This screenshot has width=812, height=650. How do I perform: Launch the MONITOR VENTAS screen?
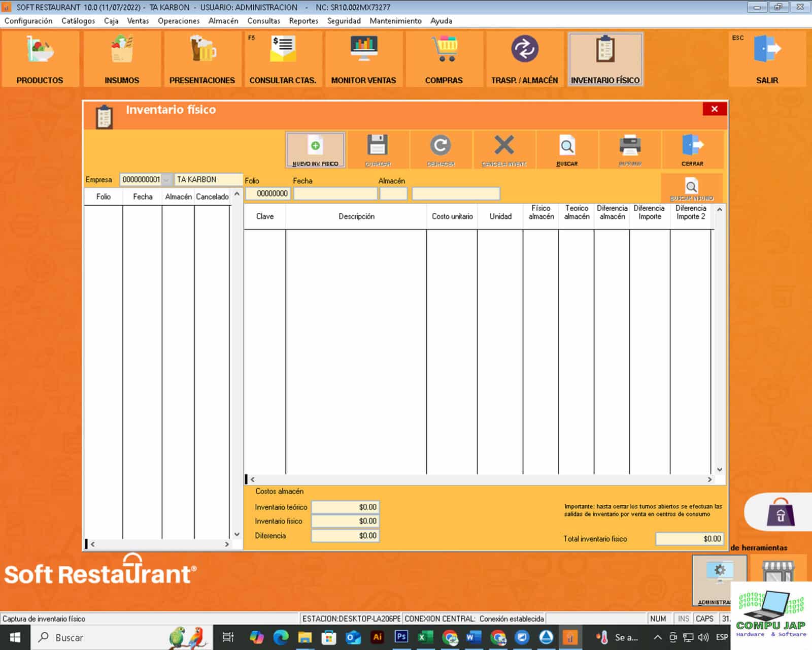[x=363, y=59]
